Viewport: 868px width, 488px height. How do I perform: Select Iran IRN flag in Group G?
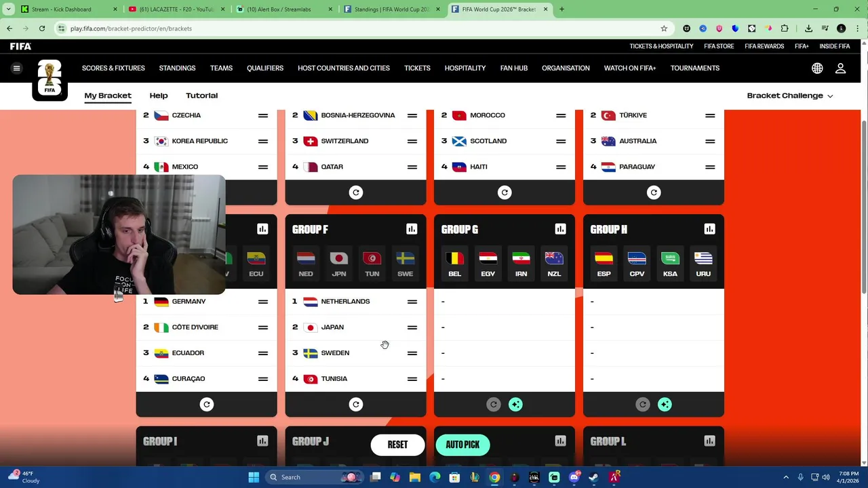[521, 264]
